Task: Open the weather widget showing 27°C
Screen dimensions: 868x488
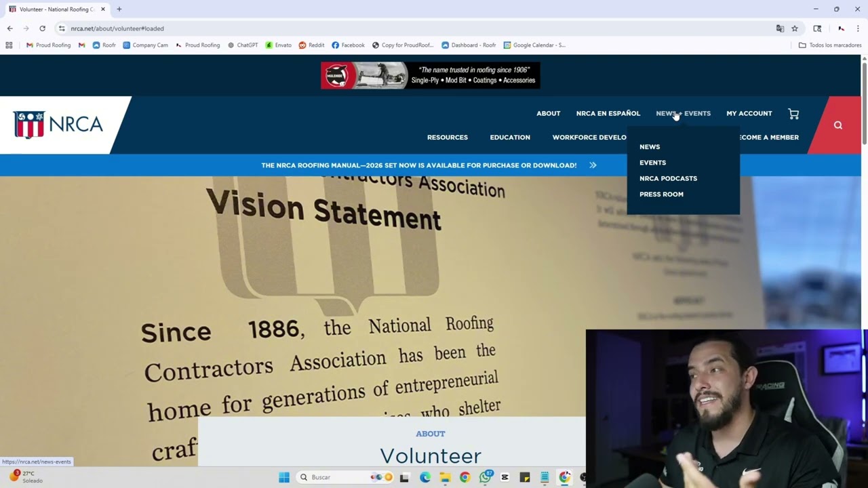Action: 26,477
